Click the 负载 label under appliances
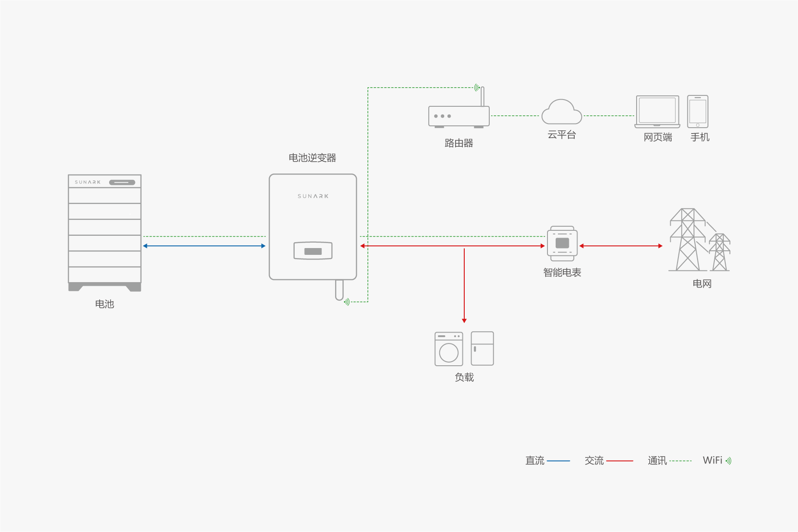 464,378
